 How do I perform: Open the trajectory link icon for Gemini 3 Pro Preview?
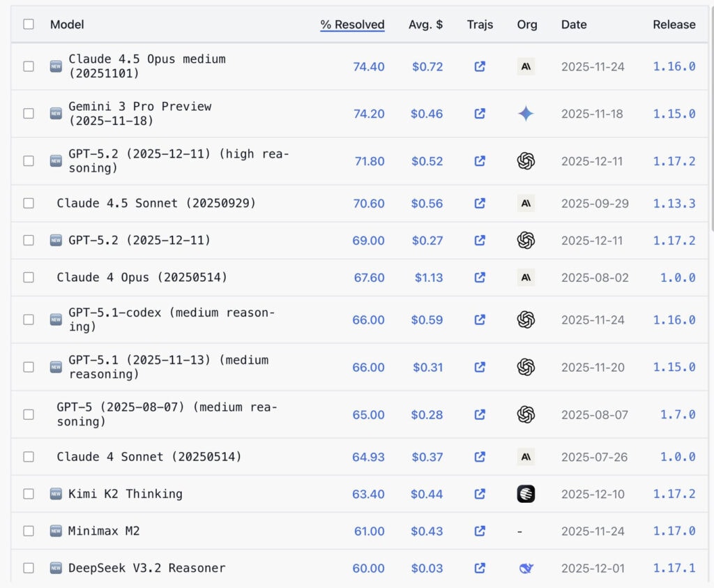[x=480, y=114]
